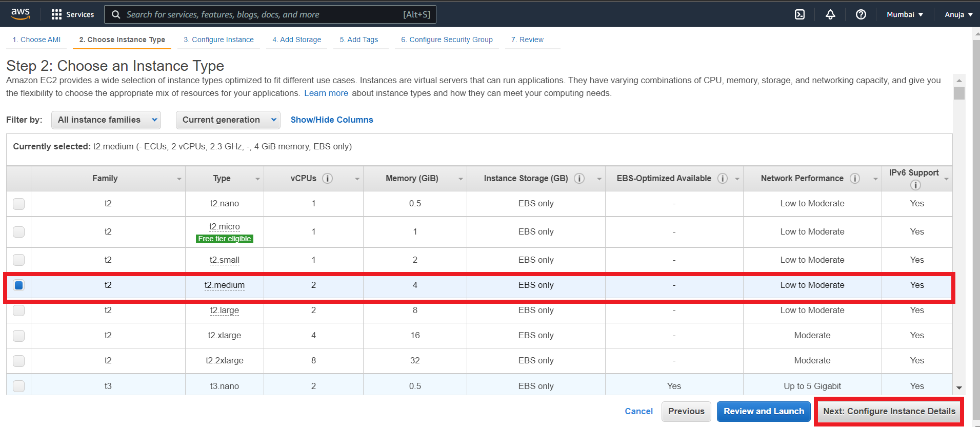Viewport: 980px width, 427px height.
Task: Open the Type column sort arrow
Action: point(257,179)
